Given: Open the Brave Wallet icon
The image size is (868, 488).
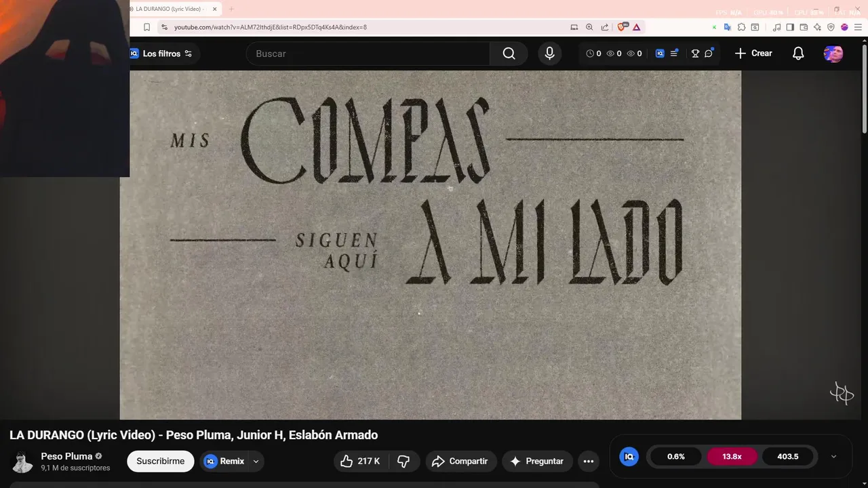Looking at the screenshot, I should click(804, 27).
